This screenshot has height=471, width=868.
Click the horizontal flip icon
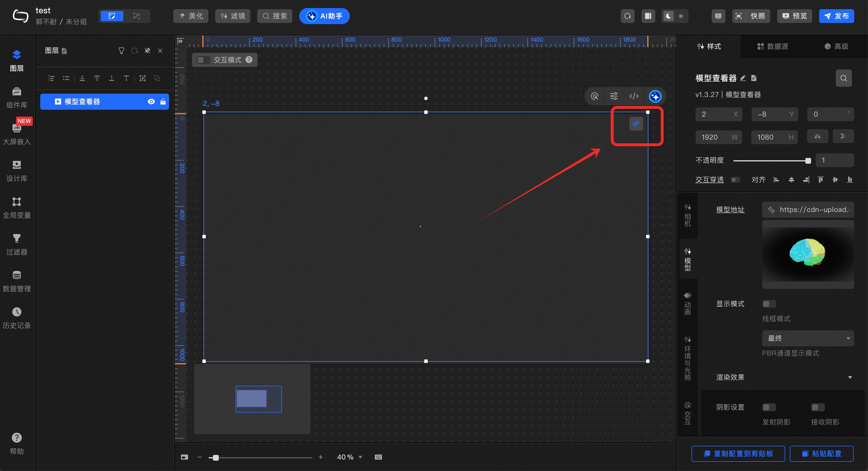[817, 136]
